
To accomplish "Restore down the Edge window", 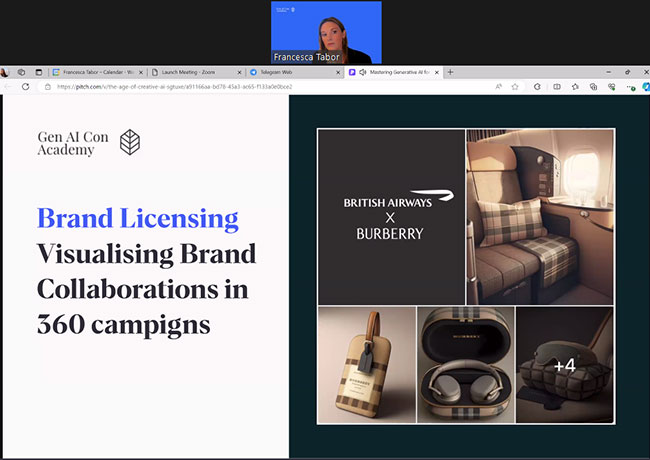I will coord(628,72).
